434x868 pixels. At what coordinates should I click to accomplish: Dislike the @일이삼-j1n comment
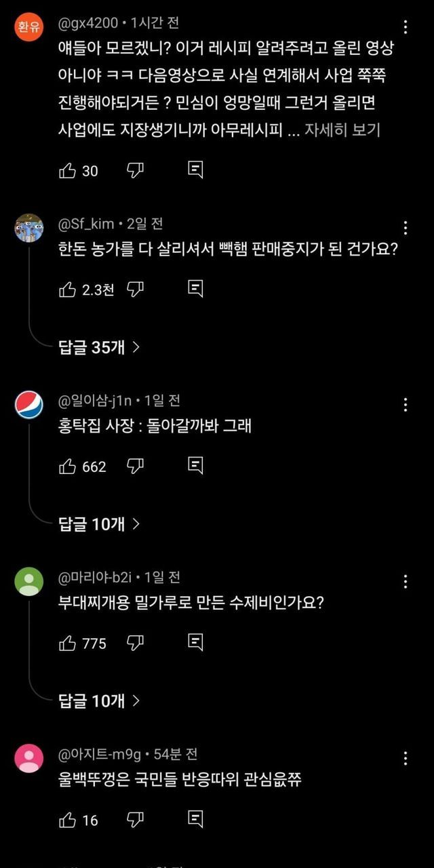tap(136, 466)
